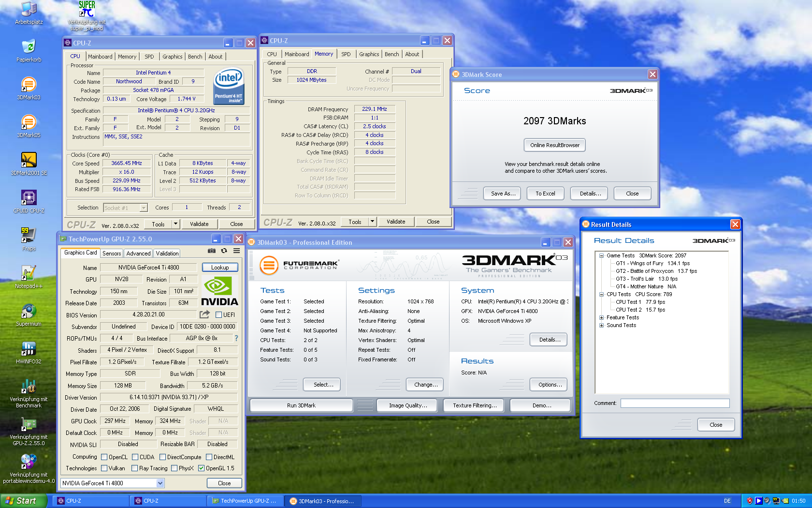Click the Intel Pentium 4 logo in CPU-Z
This screenshot has width=812, height=508.
point(229,86)
